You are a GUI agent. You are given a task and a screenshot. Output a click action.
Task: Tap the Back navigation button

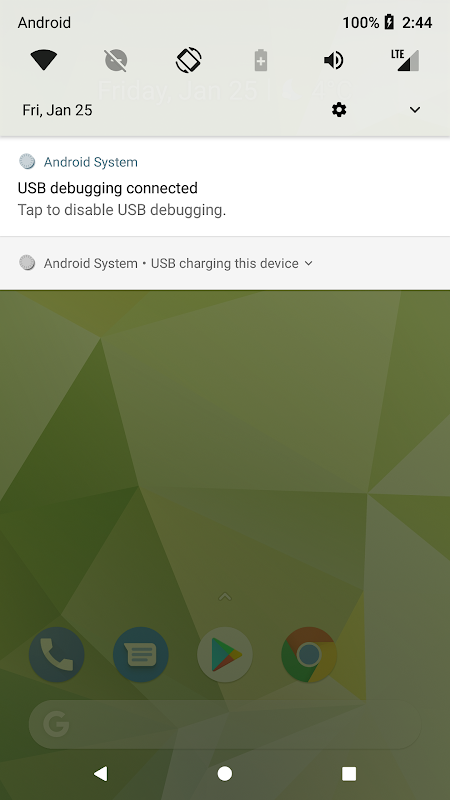click(101, 773)
